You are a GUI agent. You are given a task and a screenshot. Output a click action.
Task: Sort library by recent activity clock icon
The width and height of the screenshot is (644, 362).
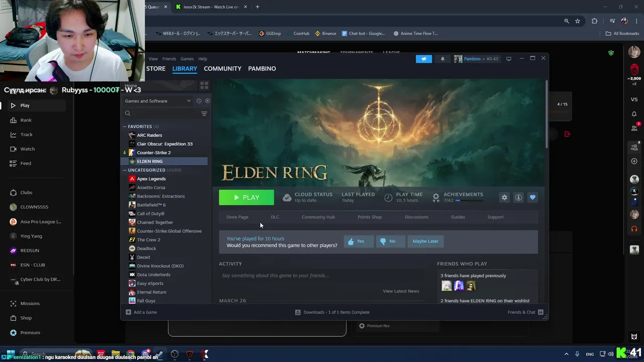point(199,101)
